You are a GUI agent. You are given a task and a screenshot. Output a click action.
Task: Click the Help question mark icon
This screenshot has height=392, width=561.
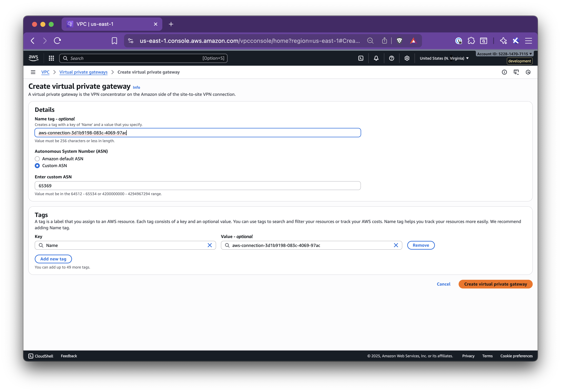click(x=391, y=58)
